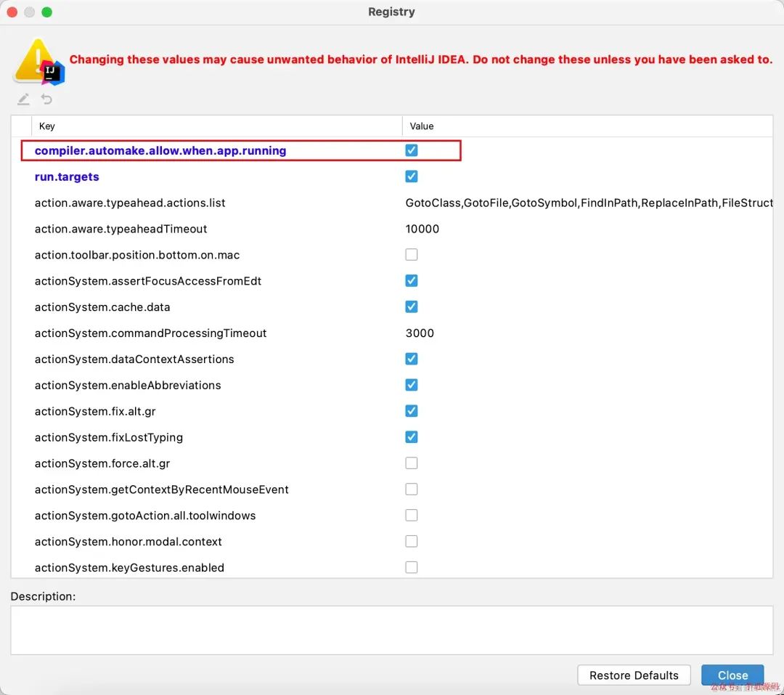Click the Close button at the bottom
The height and width of the screenshot is (695, 784).
point(732,675)
